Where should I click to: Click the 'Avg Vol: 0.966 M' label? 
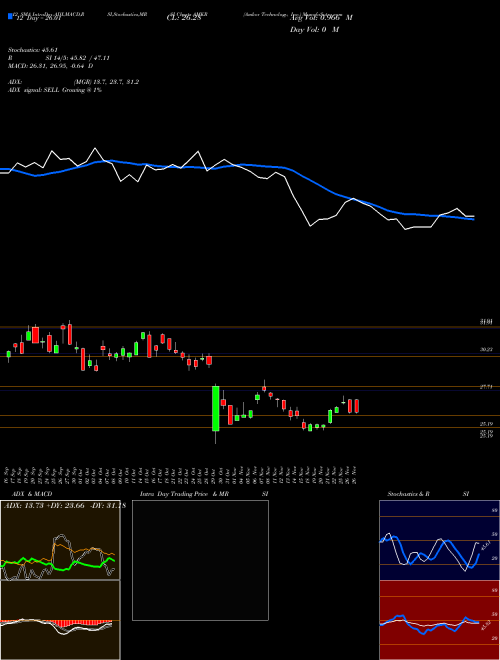coord(321,18)
